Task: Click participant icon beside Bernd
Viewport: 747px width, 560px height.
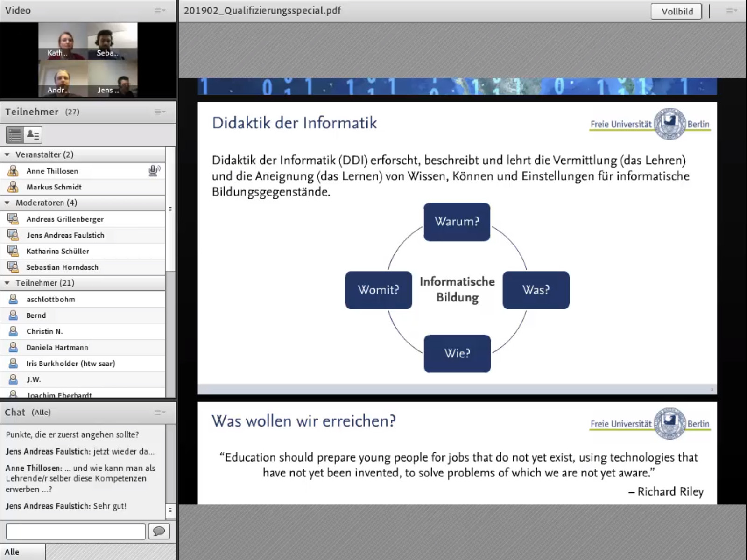Action: (x=13, y=315)
